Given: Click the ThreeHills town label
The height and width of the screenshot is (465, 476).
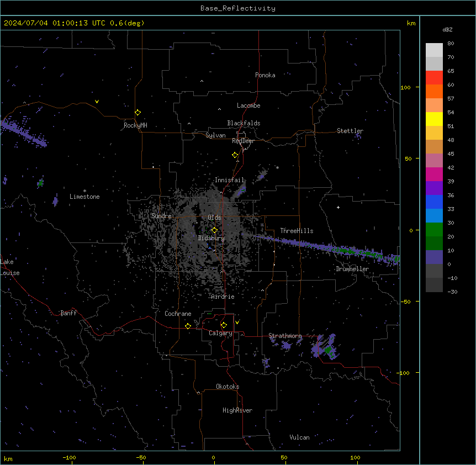Looking at the screenshot, I should [297, 231].
